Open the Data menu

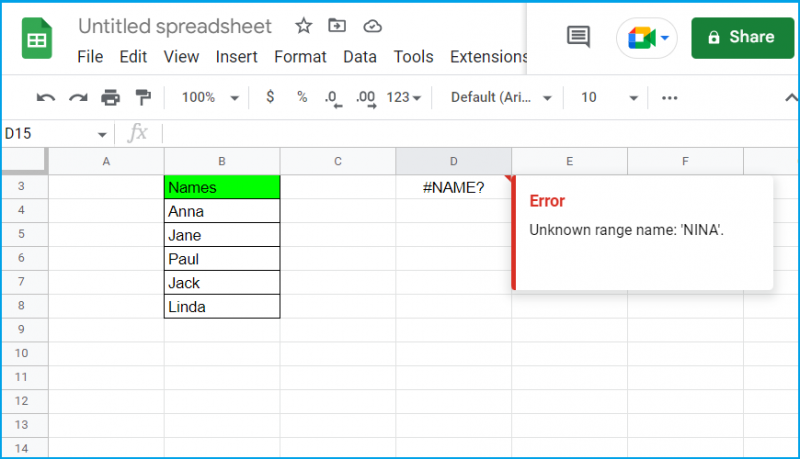(x=360, y=57)
